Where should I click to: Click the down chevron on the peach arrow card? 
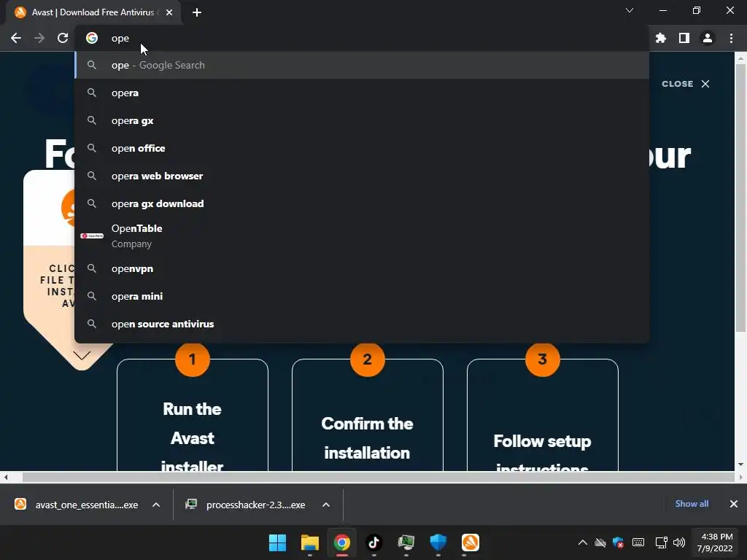[x=82, y=355]
